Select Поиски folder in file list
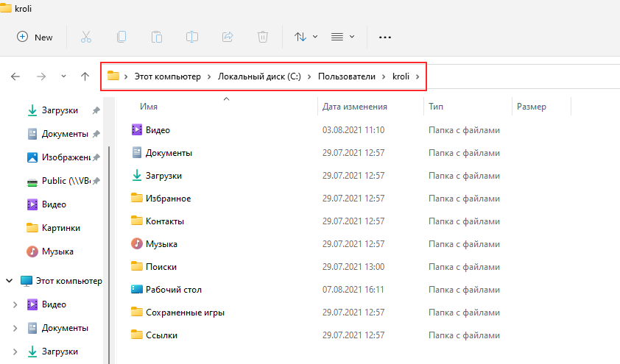This screenshot has height=364, width=620. [x=161, y=267]
